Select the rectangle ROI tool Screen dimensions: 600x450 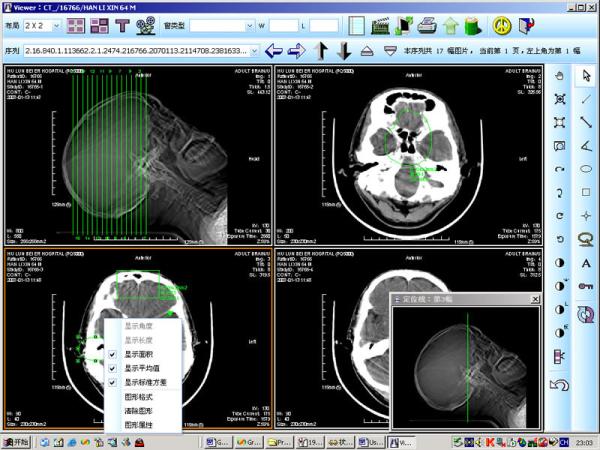click(586, 192)
